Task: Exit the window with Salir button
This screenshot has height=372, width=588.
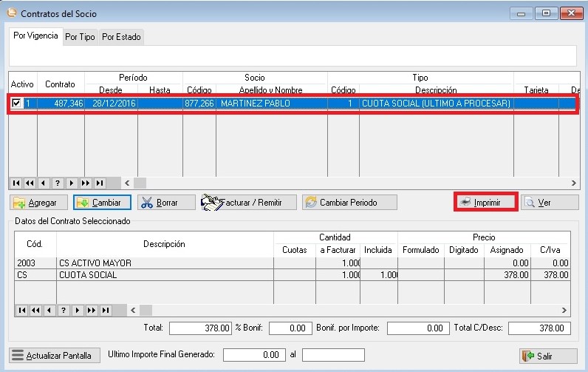Action: point(547,356)
